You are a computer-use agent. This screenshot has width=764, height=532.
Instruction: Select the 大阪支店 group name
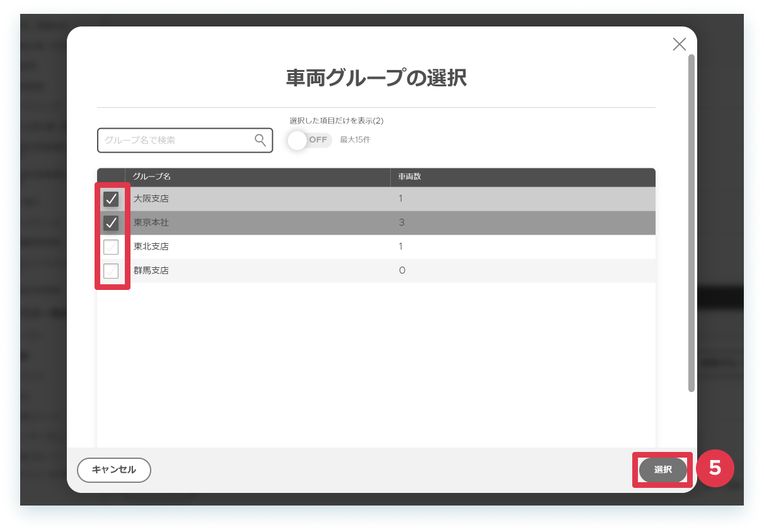151,199
